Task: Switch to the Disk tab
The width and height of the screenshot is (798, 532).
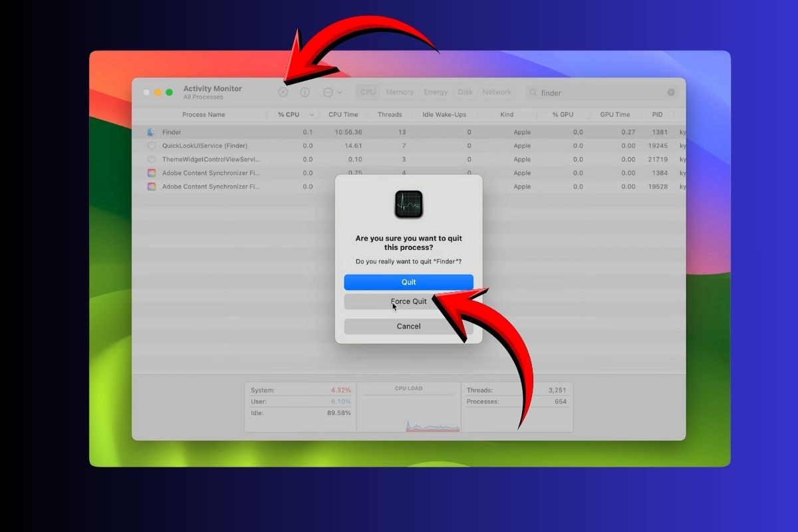Action: (465, 92)
